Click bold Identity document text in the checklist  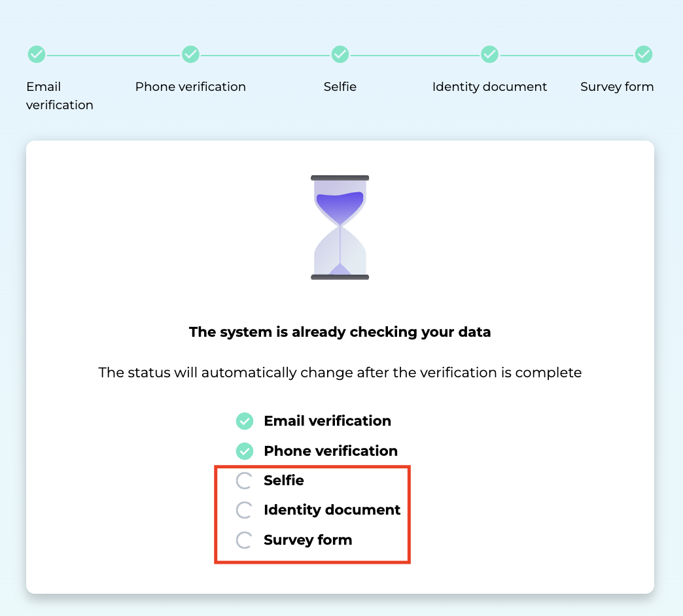pos(332,510)
